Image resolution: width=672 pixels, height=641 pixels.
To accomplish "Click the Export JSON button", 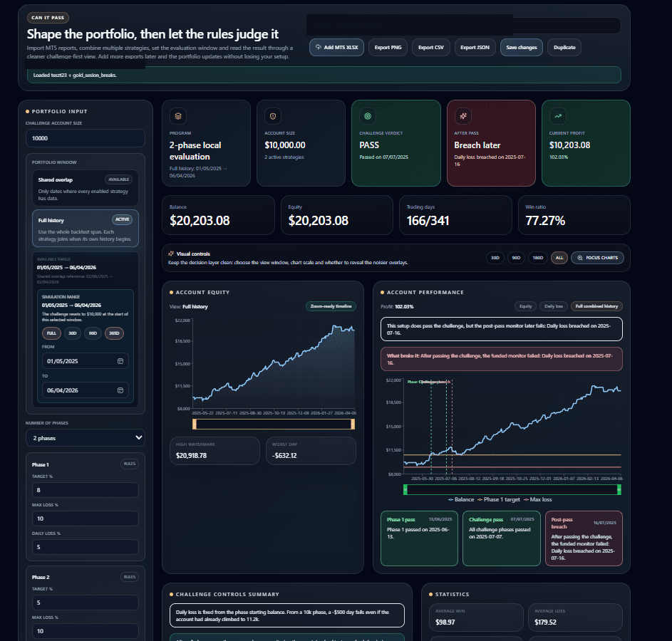I will [475, 47].
